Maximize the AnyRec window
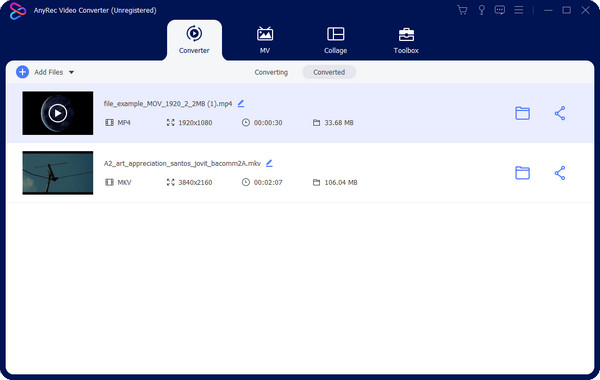600x380 pixels. coord(567,10)
